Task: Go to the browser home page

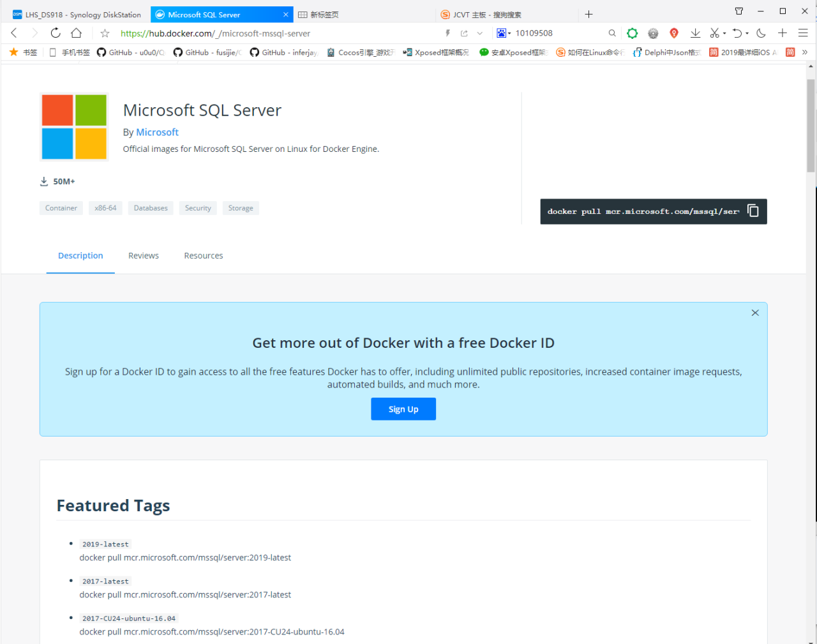Action: 77,33
